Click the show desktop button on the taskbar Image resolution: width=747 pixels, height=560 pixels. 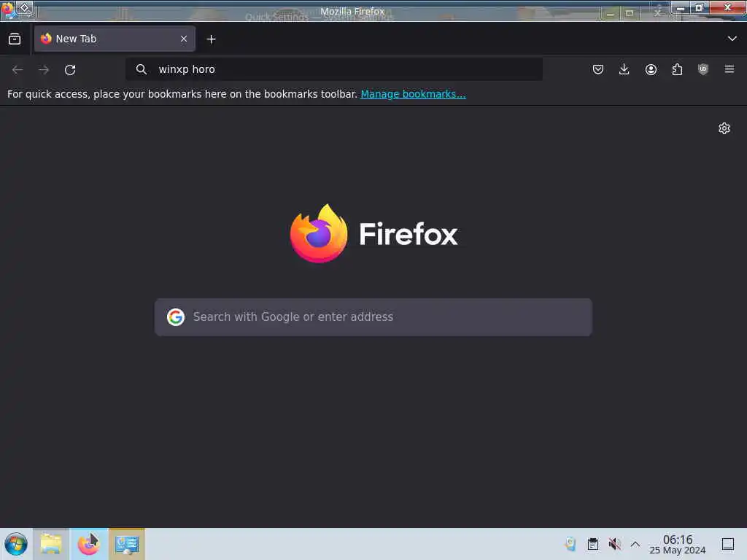click(728, 544)
